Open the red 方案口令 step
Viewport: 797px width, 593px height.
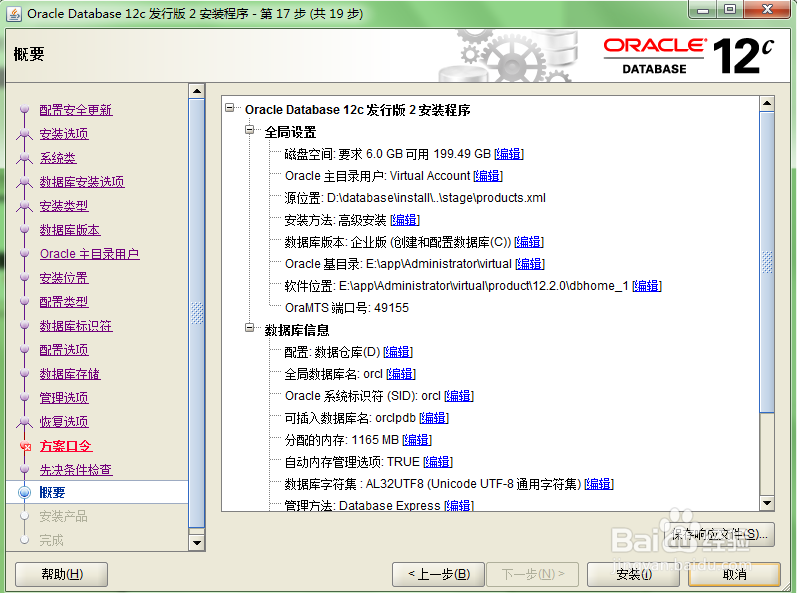[x=66, y=446]
